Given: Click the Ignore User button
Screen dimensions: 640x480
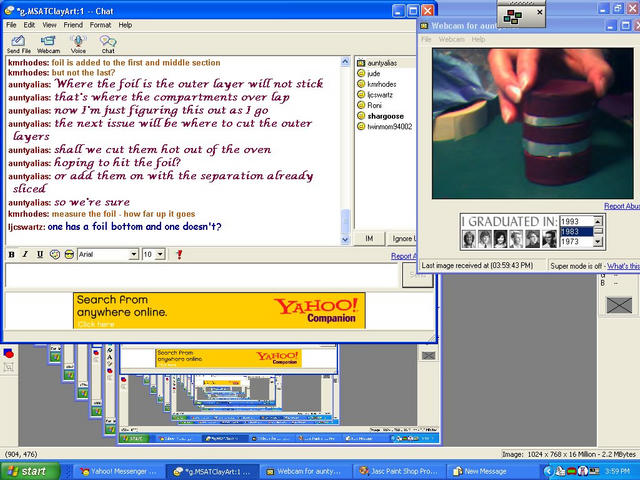Looking at the screenshot, I should (x=402, y=238).
